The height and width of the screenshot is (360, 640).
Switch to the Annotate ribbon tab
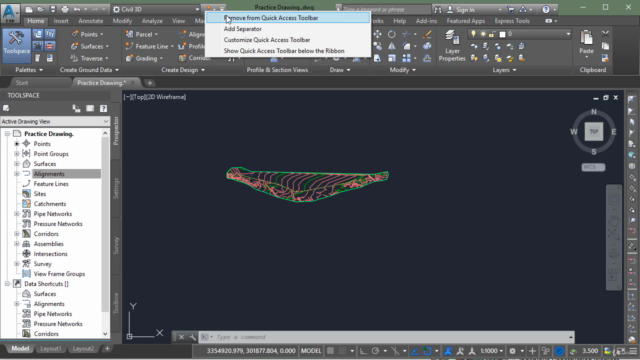coord(91,21)
